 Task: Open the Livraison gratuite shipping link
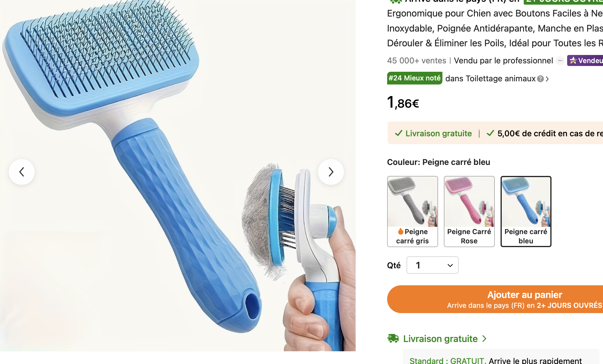click(x=440, y=339)
